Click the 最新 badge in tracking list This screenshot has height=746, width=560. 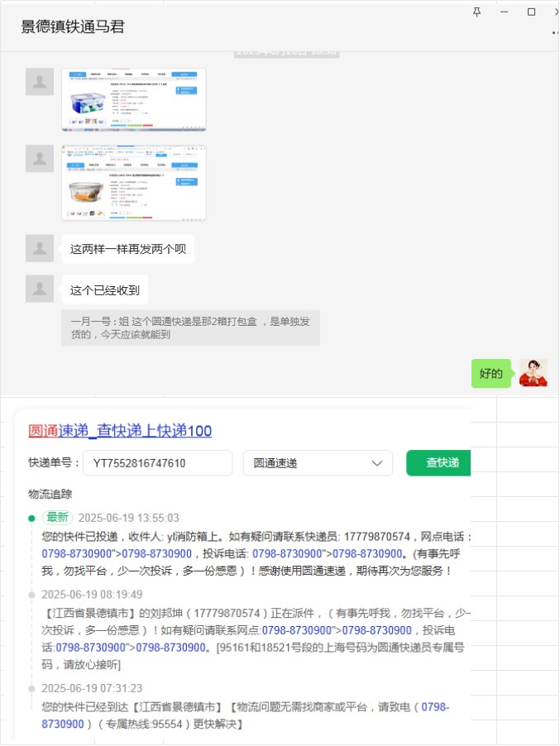(58, 517)
